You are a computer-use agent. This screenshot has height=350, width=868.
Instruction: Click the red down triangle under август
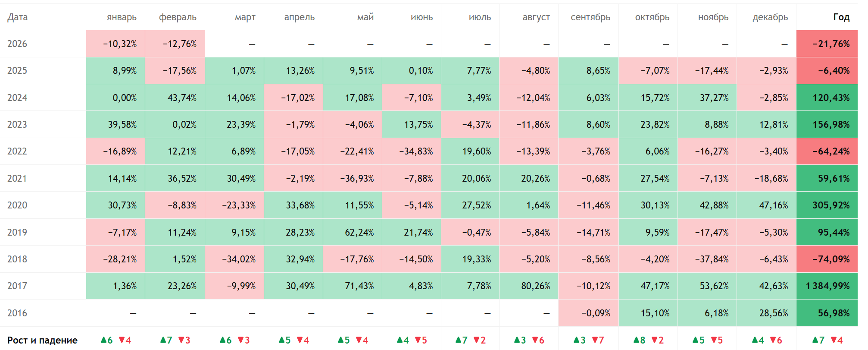click(x=535, y=340)
